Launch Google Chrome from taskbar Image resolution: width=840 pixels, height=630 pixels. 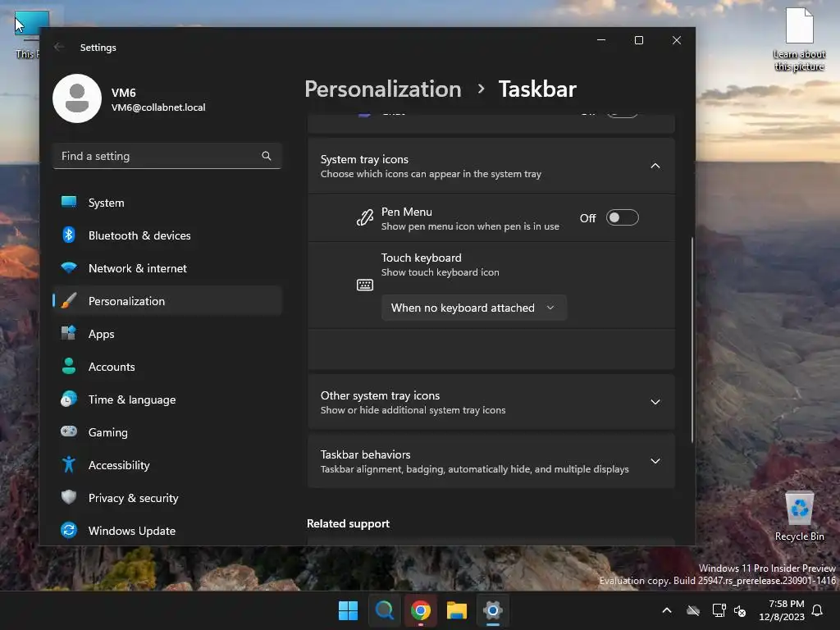point(421,610)
